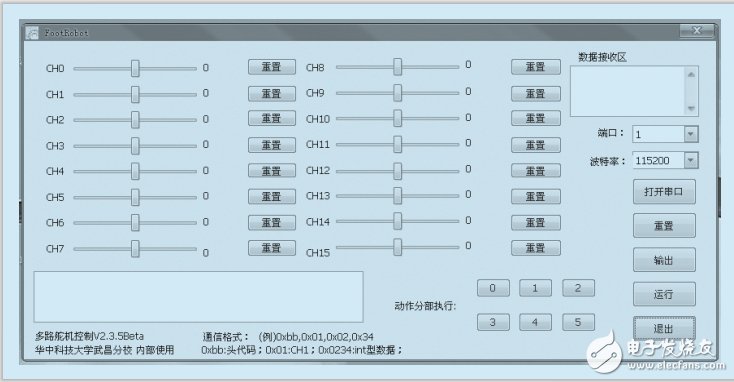The width and height of the screenshot is (734, 382).
Task: Click the 运行 run button
Action: 664,294
